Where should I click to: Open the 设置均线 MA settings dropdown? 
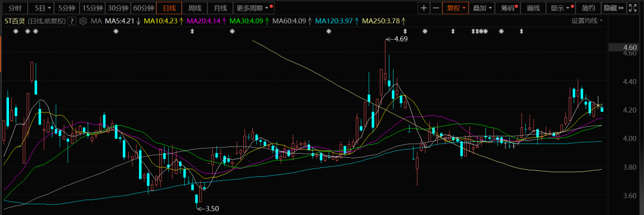(x=587, y=21)
